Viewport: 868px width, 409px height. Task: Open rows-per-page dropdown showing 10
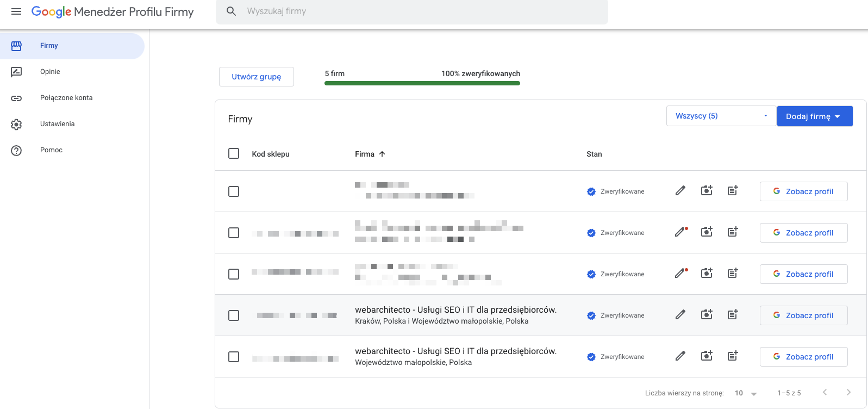(746, 393)
